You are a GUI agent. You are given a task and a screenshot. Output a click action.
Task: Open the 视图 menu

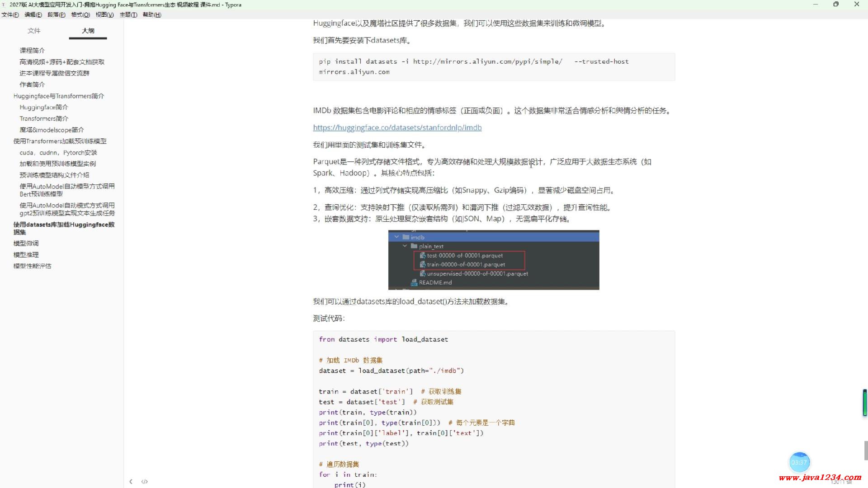coord(104,14)
